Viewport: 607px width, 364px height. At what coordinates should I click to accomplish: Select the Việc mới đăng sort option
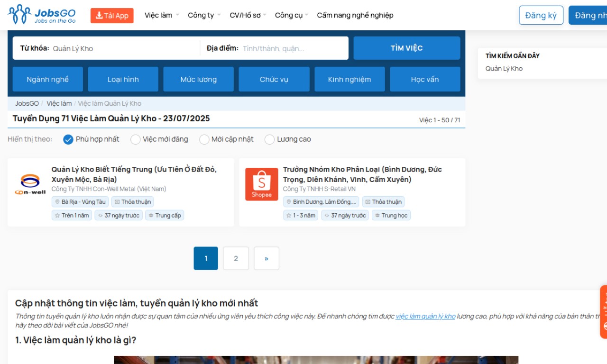point(159,139)
